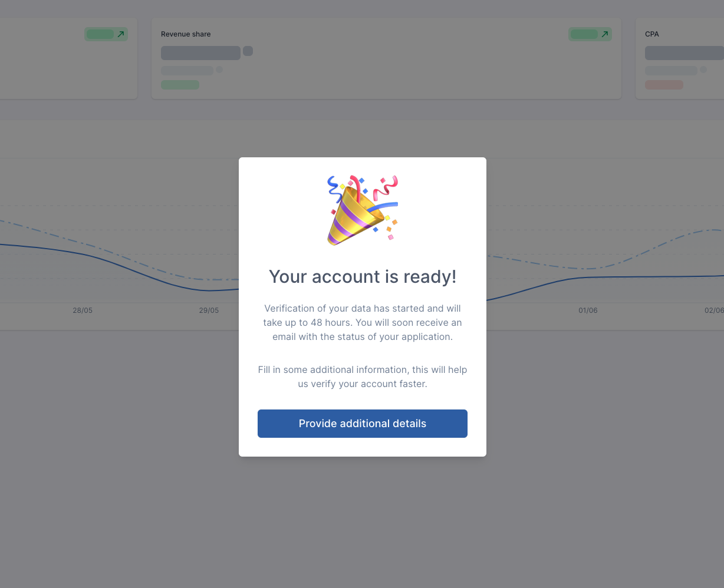Click the party popper emoji

[x=362, y=210]
